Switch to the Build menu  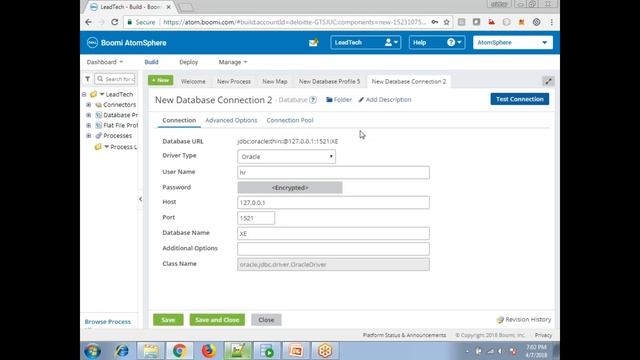click(x=151, y=62)
